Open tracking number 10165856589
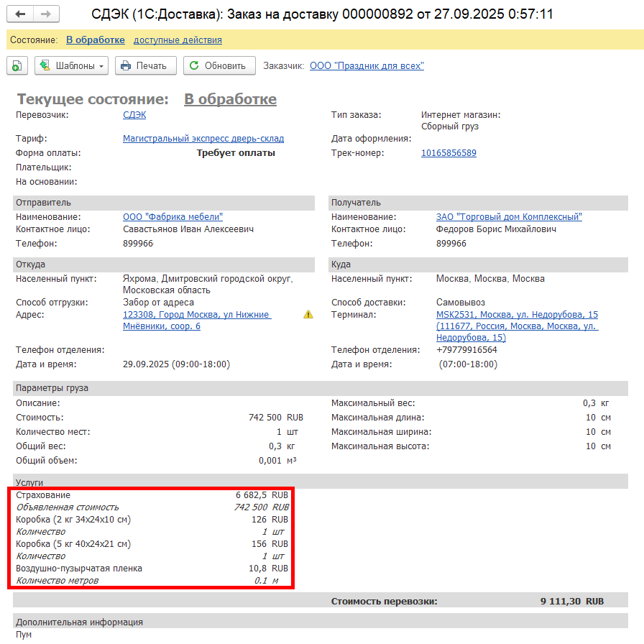 point(448,153)
